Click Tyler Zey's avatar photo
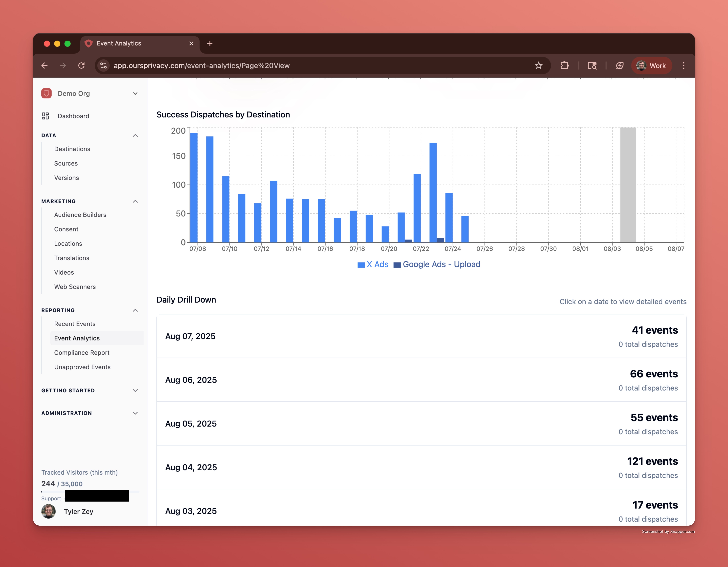The image size is (728, 567). pos(49,511)
